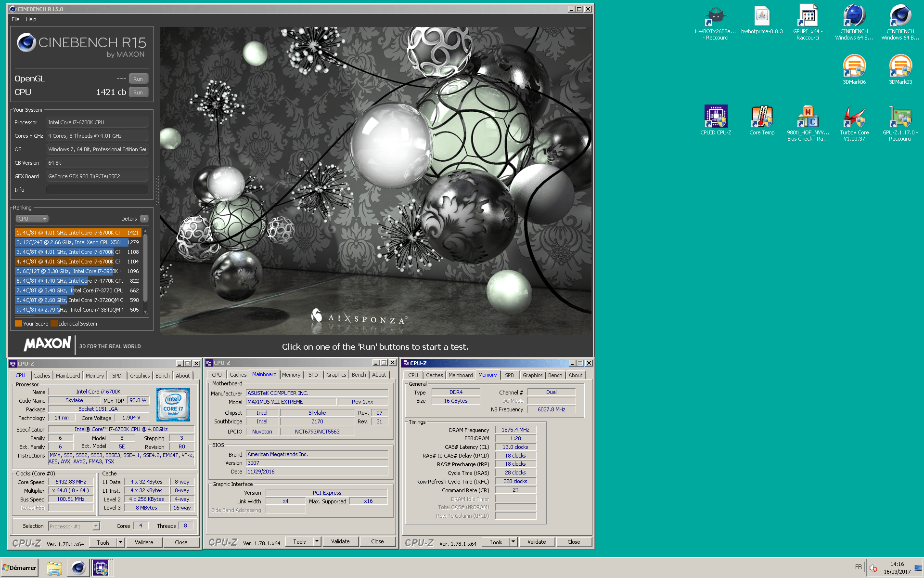Open the File menu in Cinebench

(15, 19)
